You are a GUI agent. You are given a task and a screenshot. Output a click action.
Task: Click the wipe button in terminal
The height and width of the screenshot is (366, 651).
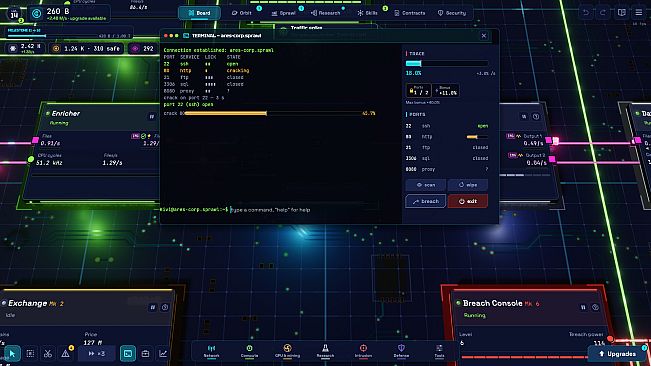tap(468, 185)
